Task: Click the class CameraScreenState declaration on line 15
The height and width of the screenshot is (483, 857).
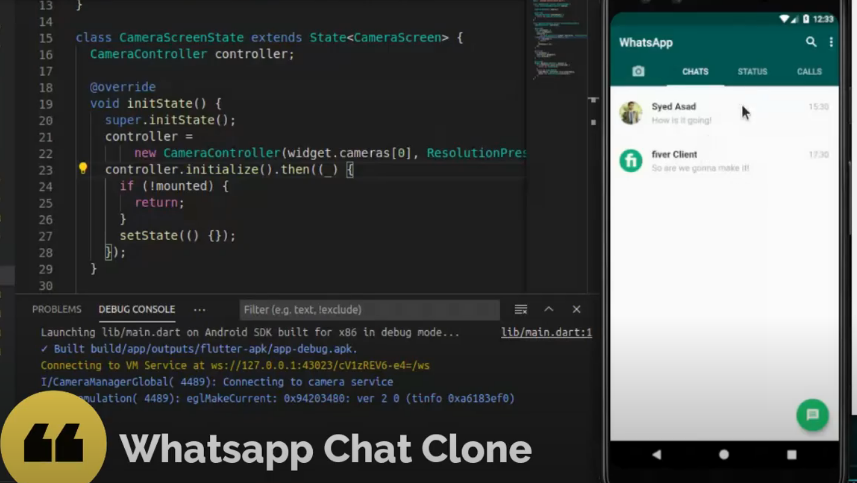Action: pos(269,38)
